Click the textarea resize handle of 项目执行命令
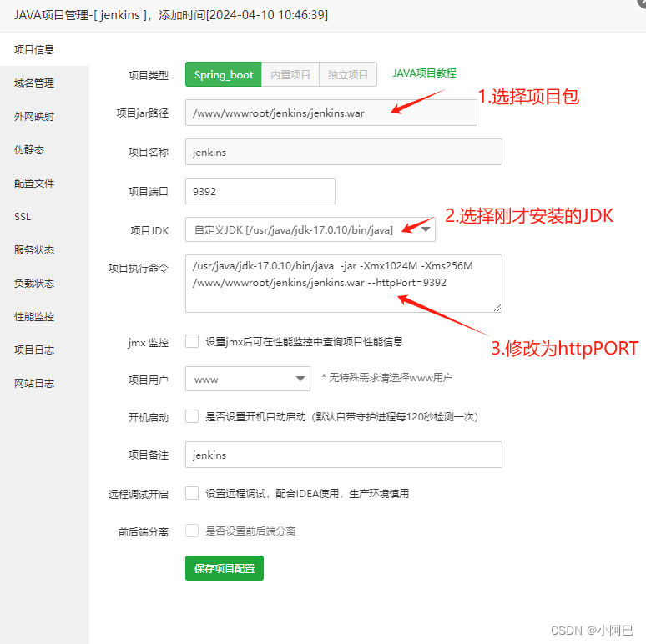The height and width of the screenshot is (644, 646). [497, 308]
